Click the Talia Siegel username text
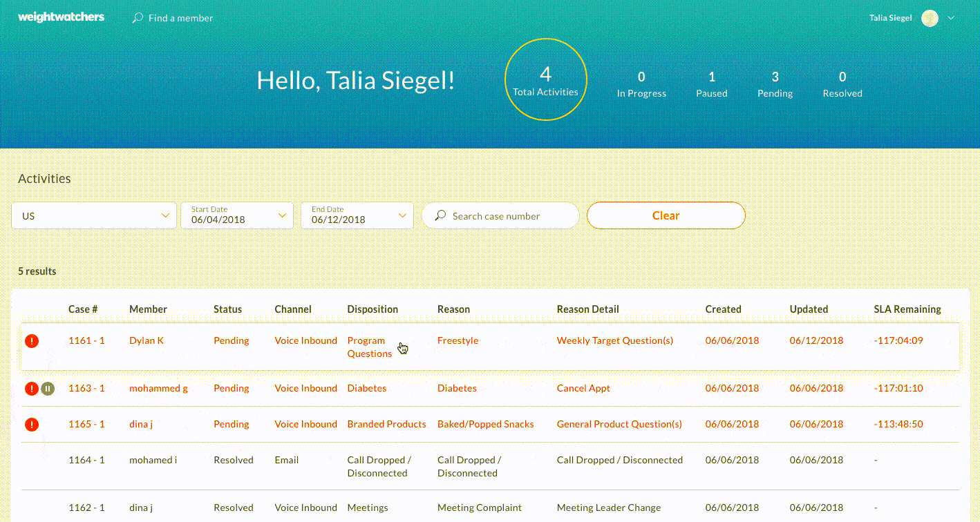The width and height of the screenshot is (980, 522). coord(891,18)
